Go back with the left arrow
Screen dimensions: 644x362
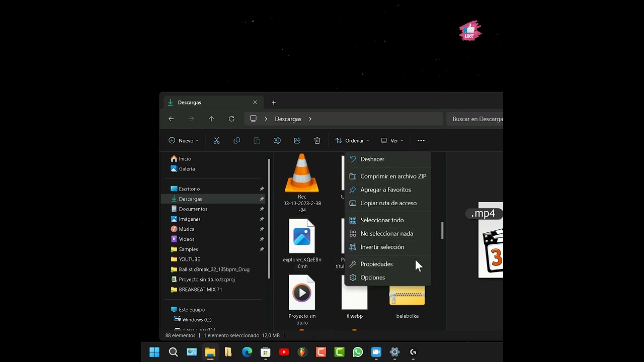point(171,119)
